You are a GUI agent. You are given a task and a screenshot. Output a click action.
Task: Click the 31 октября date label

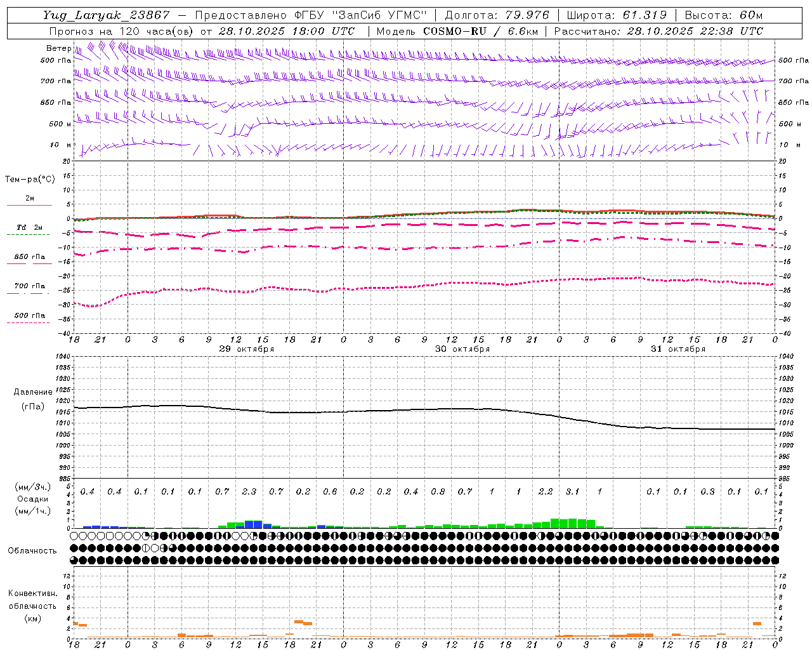pos(678,349)
